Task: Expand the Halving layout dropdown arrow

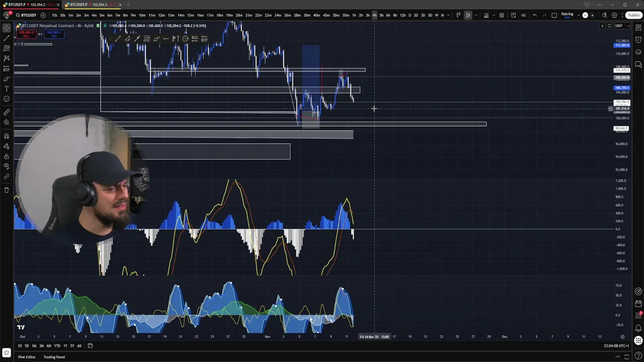Action: point(579,15)
